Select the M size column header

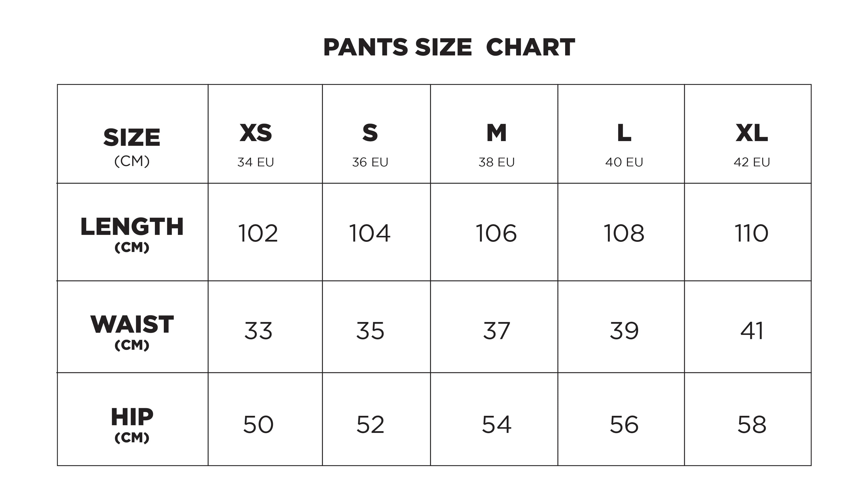pyautogui.click(x=496, y=133)
